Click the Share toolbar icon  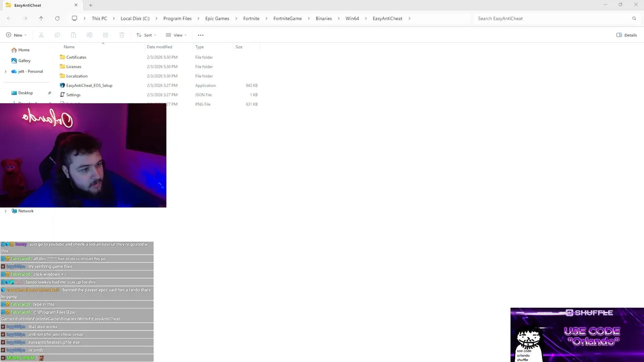click(106, 35)
